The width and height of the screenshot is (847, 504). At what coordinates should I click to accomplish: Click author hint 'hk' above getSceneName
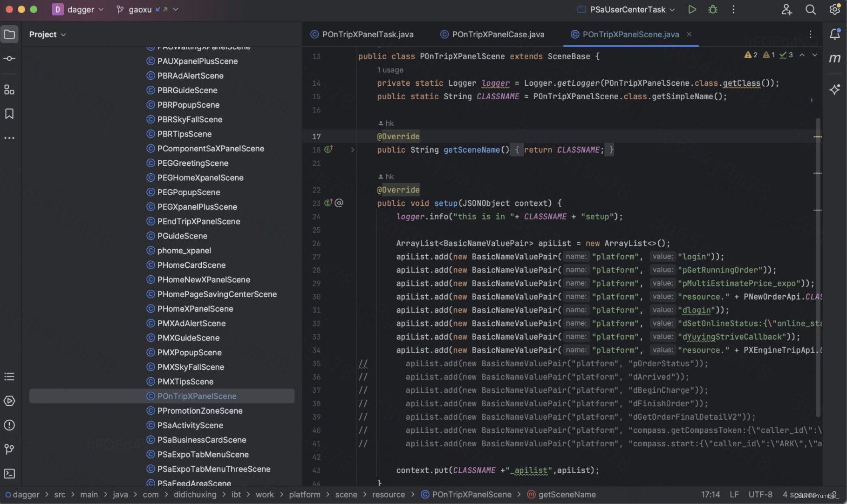point(386,123)
